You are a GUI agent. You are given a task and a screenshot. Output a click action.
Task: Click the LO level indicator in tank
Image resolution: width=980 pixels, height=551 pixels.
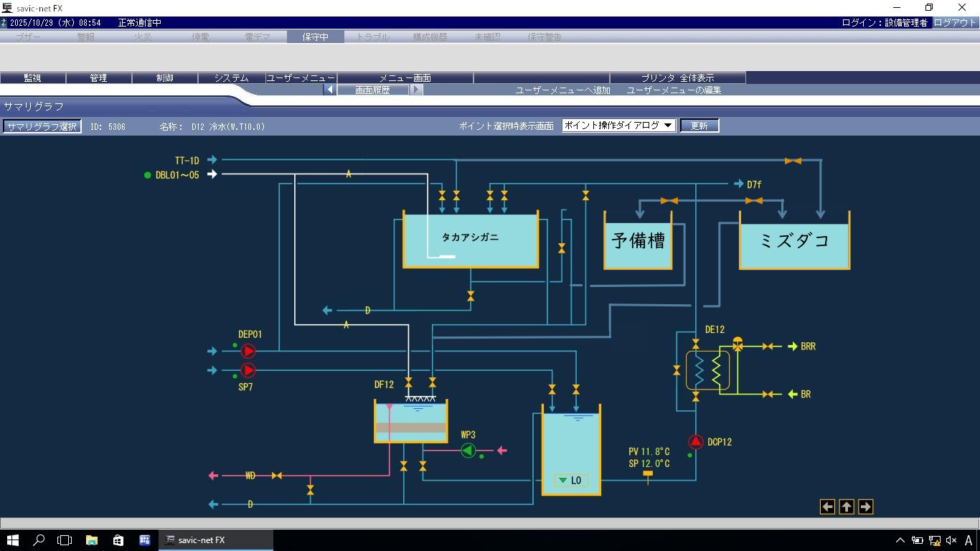570,481
